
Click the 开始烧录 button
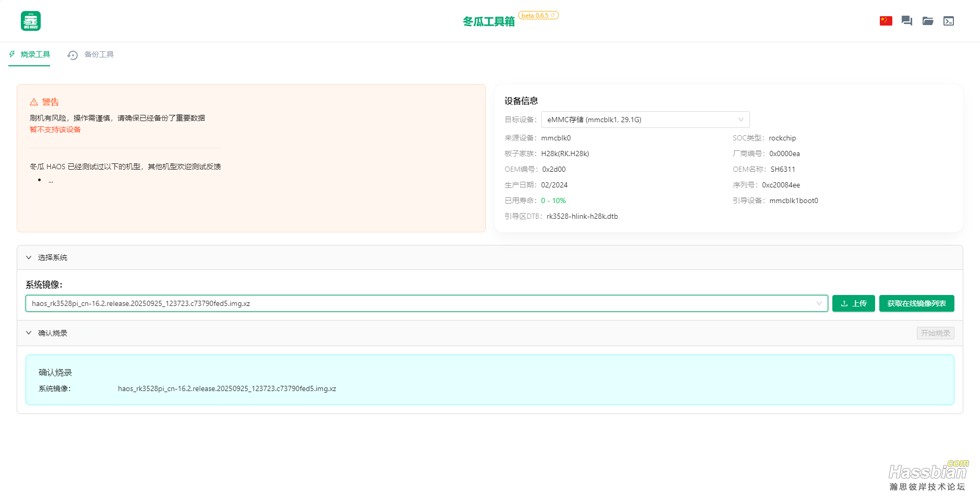tap(935, 333)
